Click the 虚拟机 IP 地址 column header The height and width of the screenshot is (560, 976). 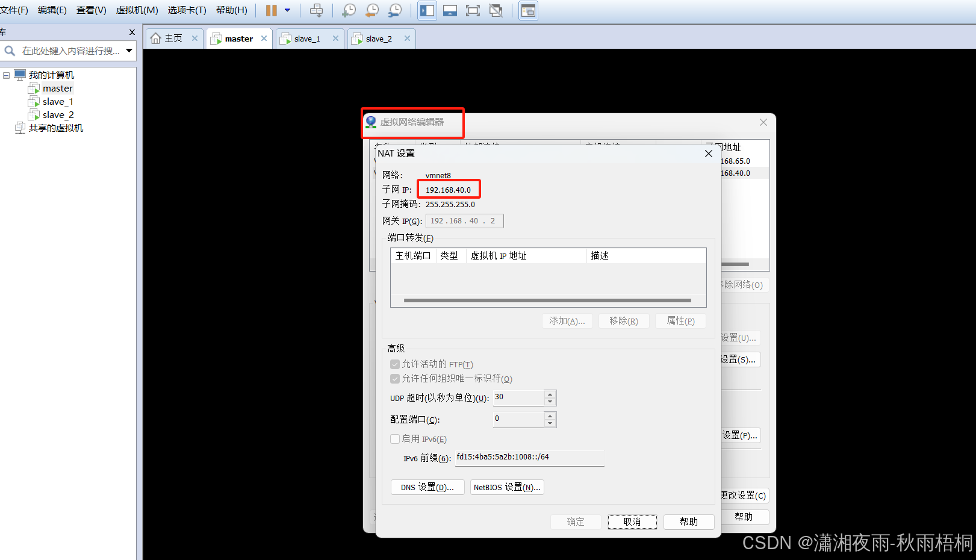526,255
